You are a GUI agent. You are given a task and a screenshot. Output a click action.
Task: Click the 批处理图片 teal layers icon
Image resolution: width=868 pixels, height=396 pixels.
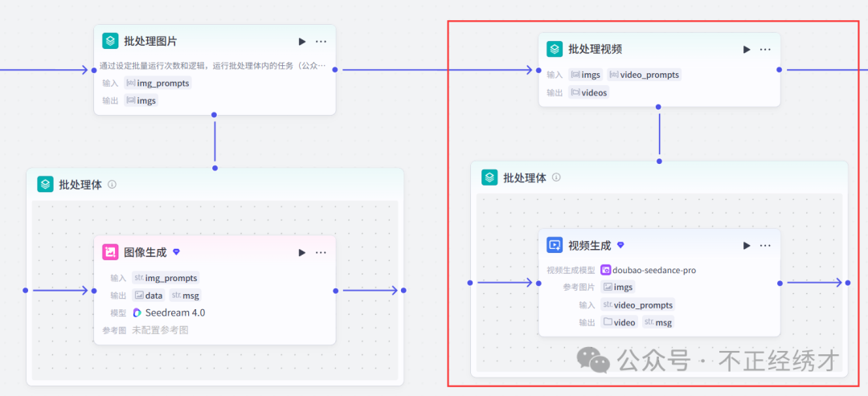pos(110,41)
